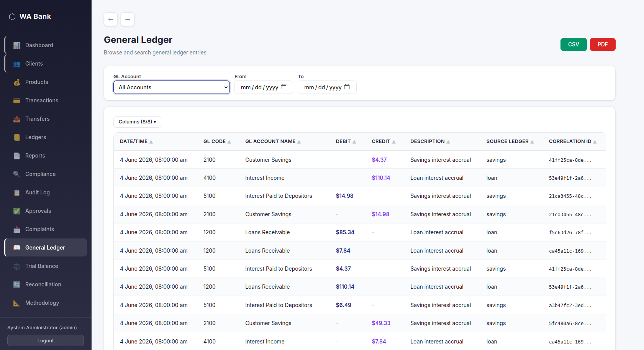Sort by the GL Account Name column
The image size is (644, 350).
pos(273,141)
